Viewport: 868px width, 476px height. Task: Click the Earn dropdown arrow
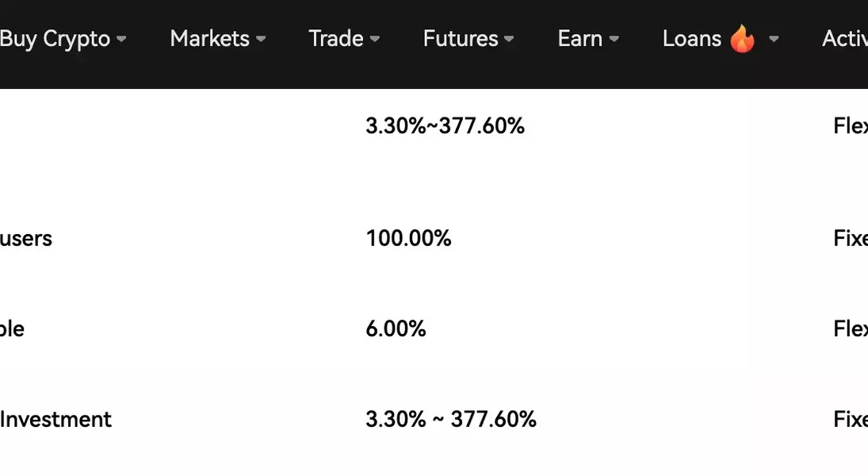[614, 39]
